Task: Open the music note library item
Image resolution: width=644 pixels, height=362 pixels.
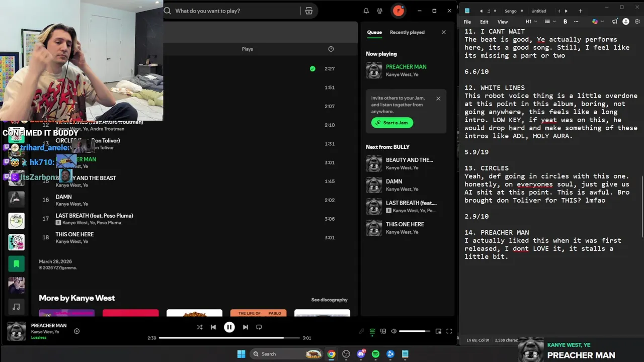Action: 16,307
